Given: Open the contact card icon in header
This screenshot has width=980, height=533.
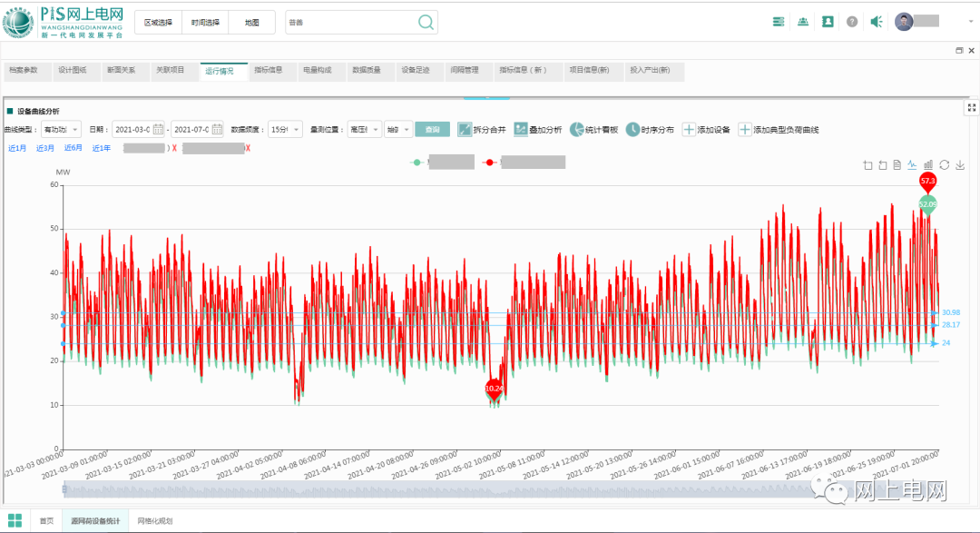Looking at the screenshot, I should (x=828, y=22).
